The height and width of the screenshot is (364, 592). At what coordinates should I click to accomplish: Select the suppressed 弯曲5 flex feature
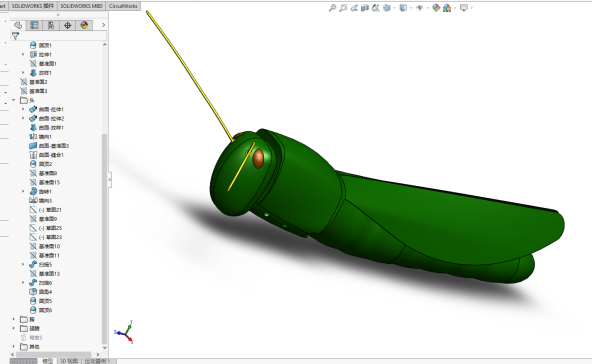point(31,338)
